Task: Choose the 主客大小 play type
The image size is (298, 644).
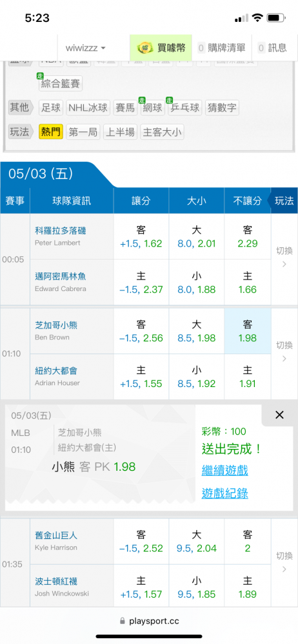Action: point(162,132)
